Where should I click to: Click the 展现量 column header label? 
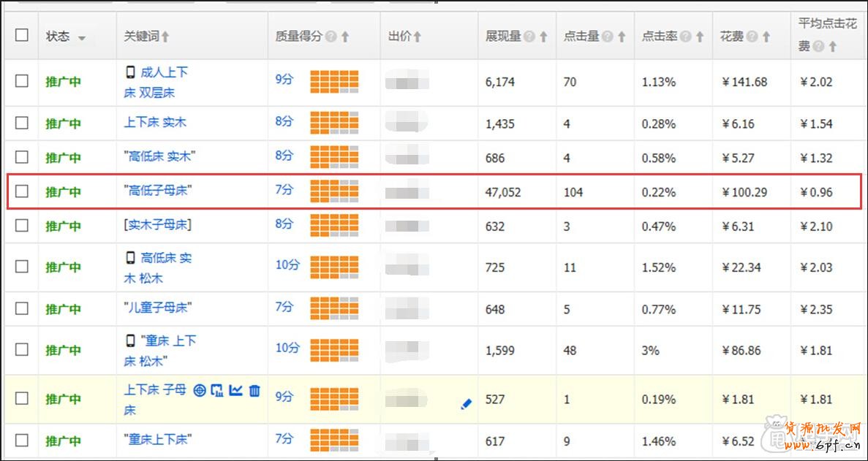click(x=503, y=36)
